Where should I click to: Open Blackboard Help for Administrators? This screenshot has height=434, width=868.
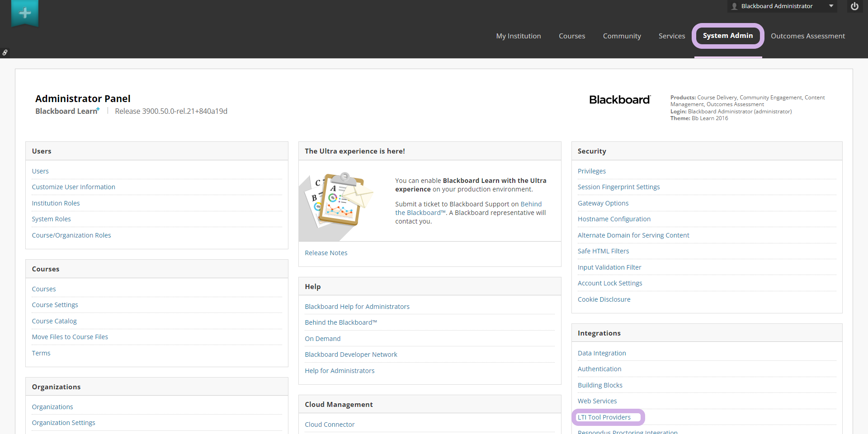[357, 307]
